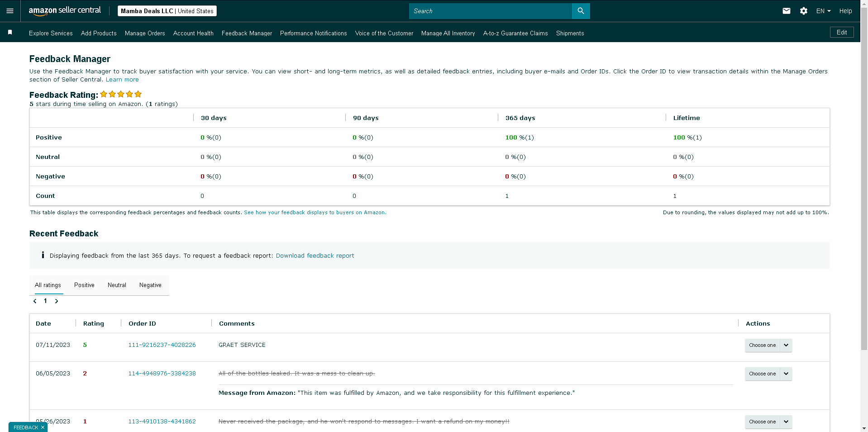Open Choose one dropdown for order 113-4910138-4341862
Viewport: 868px width, 432px height.
[x=768, y=422]
